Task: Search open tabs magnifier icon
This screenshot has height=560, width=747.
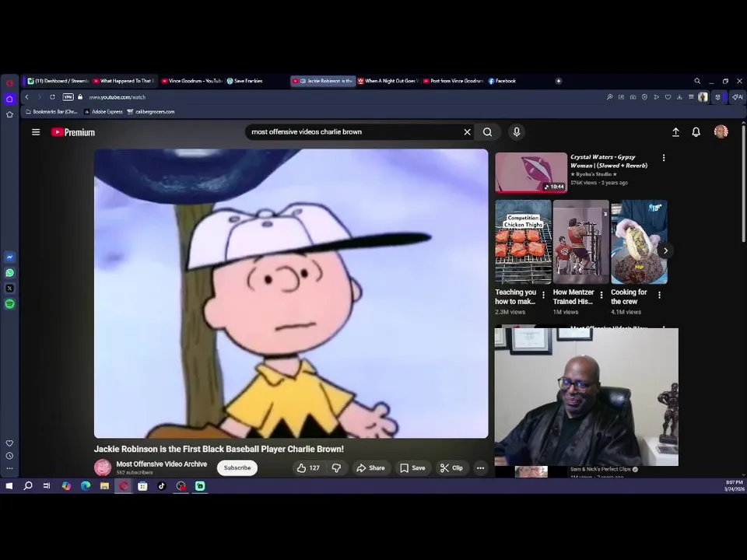Action: 697,81
